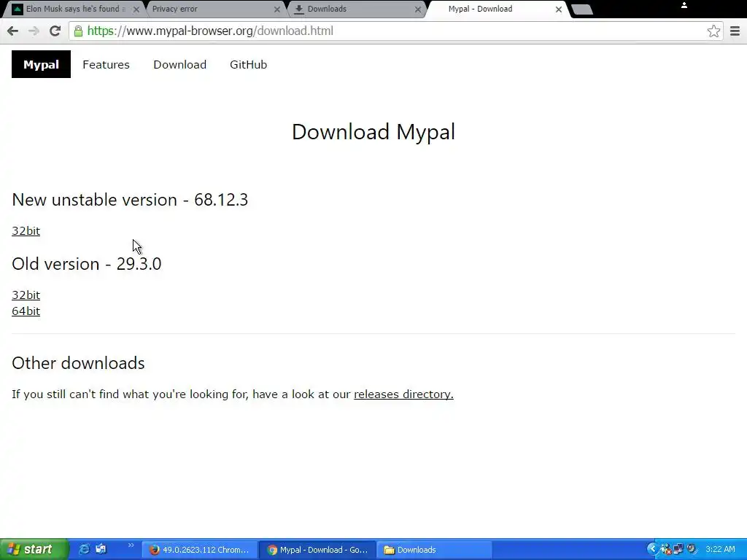The width and height of the screenshot is (747, 560).
Task: Show hidden tray icons arrow
Action: tap(652, 549)
